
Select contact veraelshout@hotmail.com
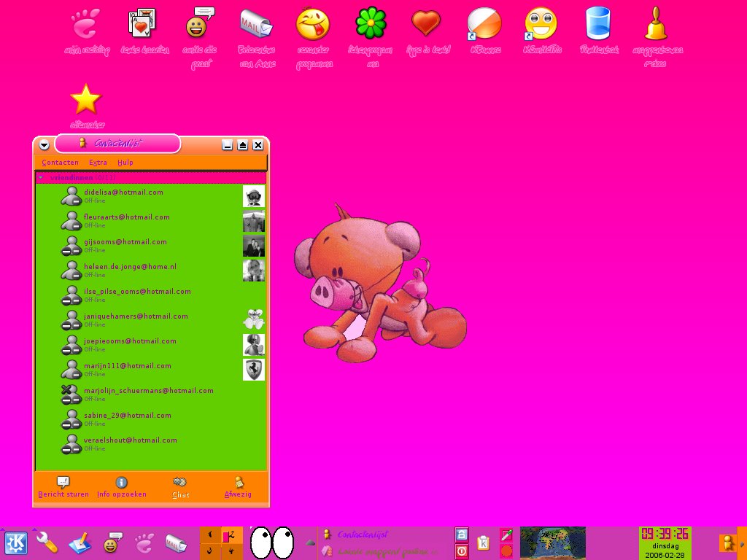coord(151,444)
